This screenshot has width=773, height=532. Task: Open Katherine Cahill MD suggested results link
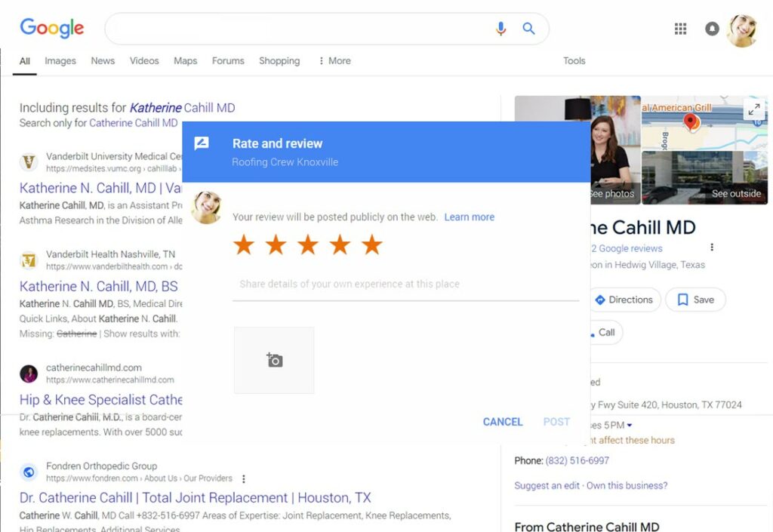click(x=183, y=108)
